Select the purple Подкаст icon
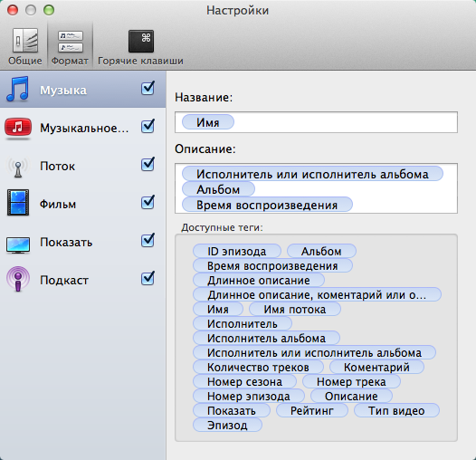 (18, 279)
